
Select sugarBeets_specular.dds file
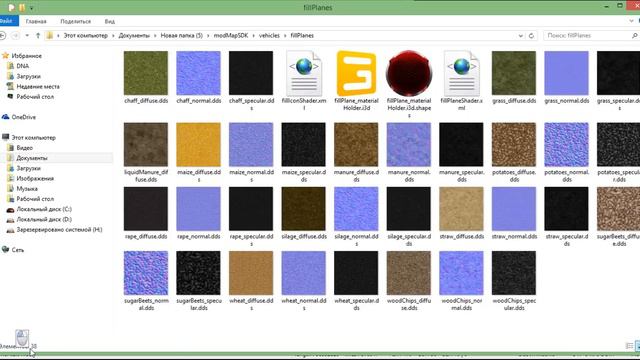coord(198,273)
